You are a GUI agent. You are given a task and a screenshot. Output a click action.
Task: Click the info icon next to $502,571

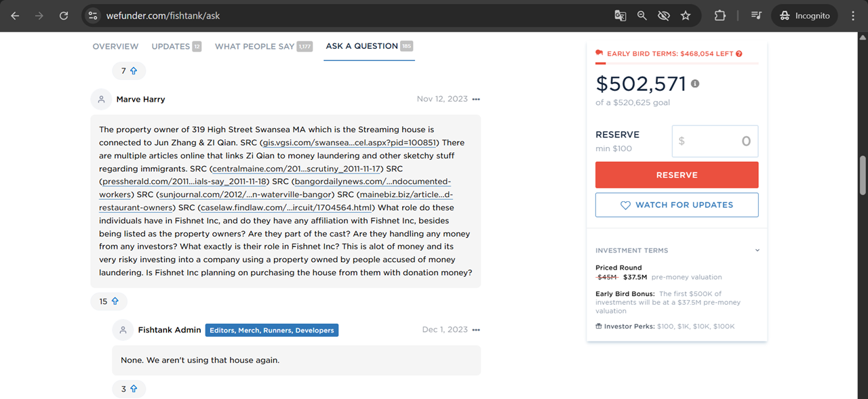[695, 83]
